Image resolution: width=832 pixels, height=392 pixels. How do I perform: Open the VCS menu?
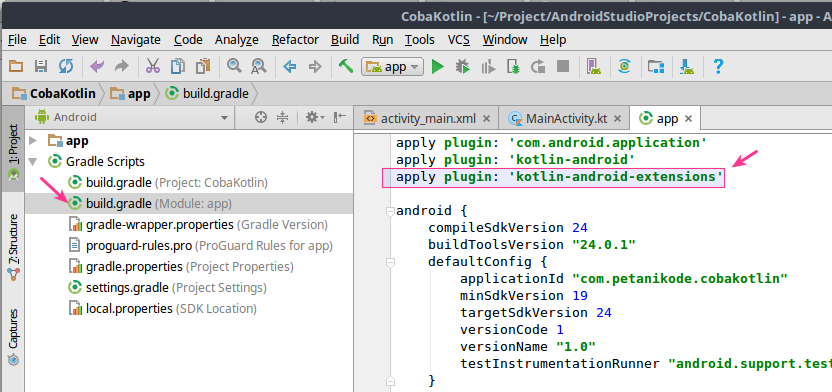pyautogui.click(x=458, y=40)
